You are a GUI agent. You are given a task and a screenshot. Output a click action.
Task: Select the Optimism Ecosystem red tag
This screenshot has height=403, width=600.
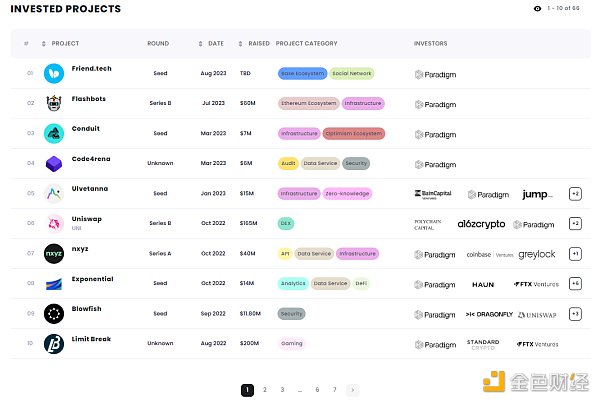(354, 134)
